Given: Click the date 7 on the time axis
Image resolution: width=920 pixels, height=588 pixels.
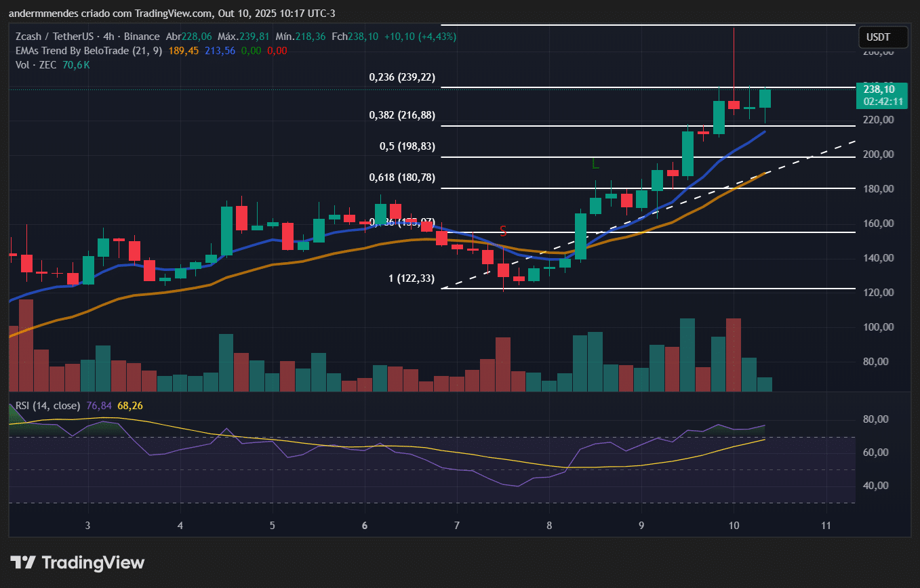Looking at the screenshot, I should click(x=457, y=526).
